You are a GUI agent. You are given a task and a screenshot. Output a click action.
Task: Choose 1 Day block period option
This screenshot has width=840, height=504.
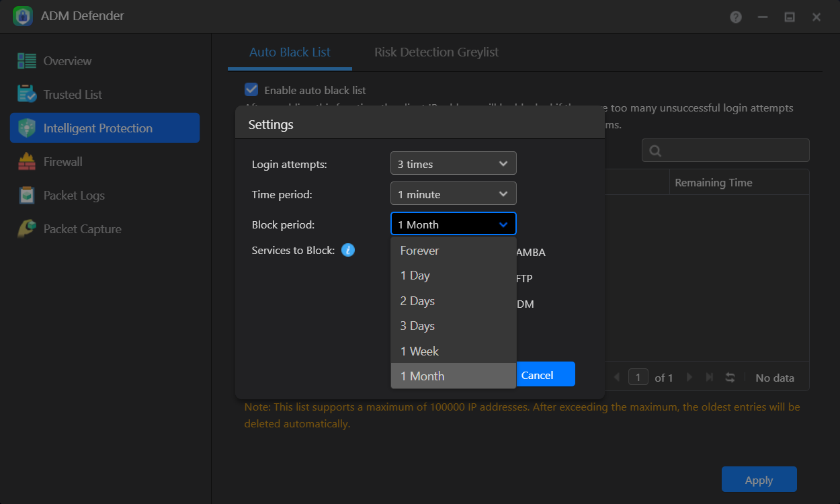click(454, 276)
